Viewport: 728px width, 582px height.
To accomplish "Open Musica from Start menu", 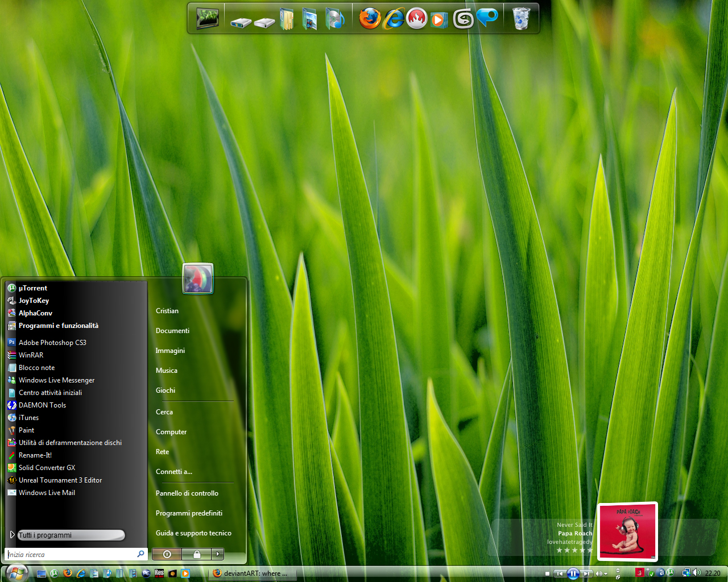I will click(x=167, y=371).
